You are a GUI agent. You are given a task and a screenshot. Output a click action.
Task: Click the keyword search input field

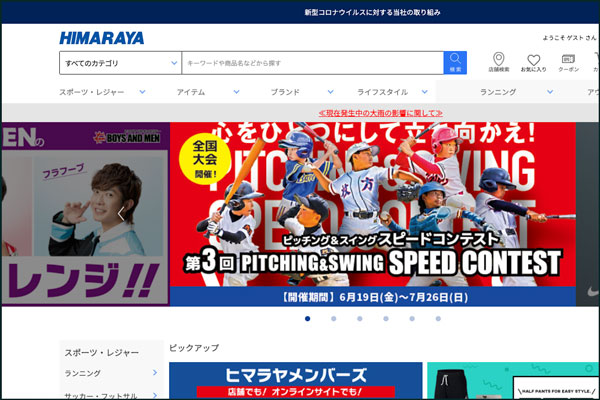click(312, 63)
